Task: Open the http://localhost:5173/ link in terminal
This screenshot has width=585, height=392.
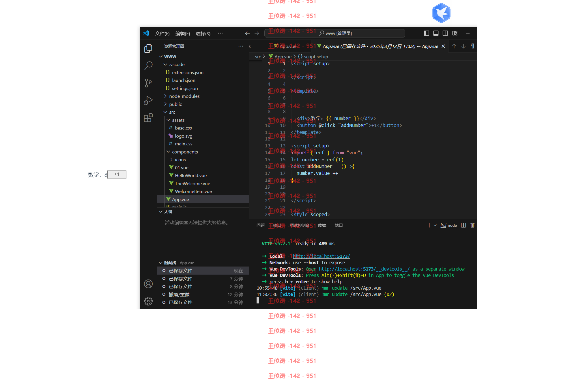Action: click(321, 256)
